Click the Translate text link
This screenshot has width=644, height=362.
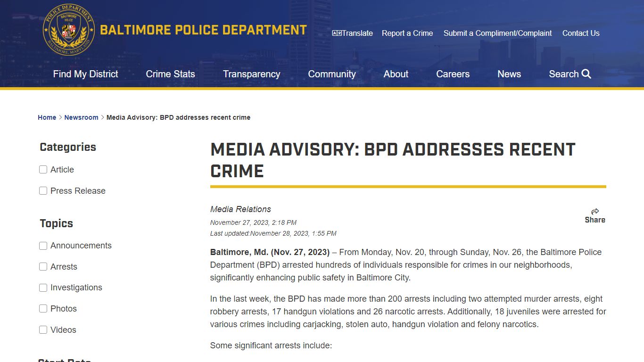(357, 33)
